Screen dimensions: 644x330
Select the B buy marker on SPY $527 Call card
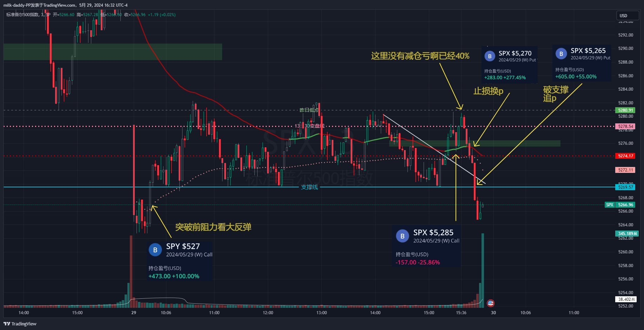coord(155,250)
